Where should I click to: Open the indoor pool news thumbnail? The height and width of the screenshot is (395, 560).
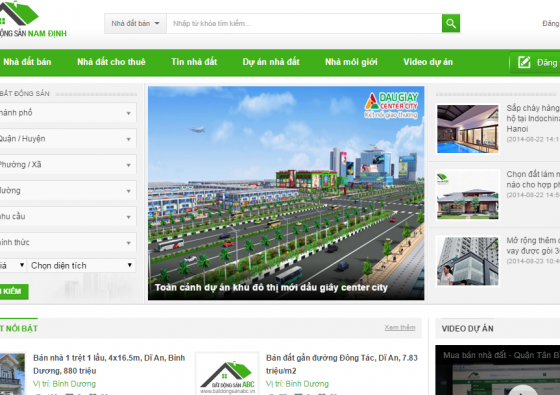468,129
